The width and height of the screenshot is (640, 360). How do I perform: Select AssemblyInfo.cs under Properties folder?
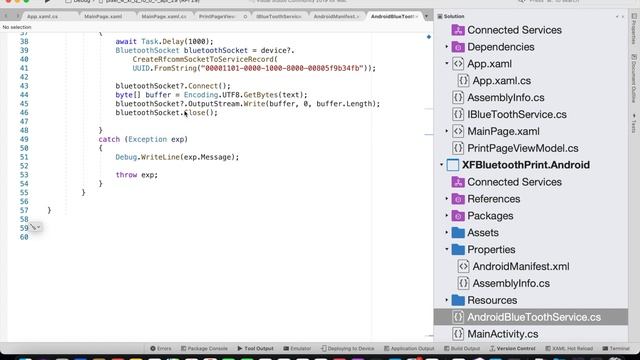(x=511, y=283)
